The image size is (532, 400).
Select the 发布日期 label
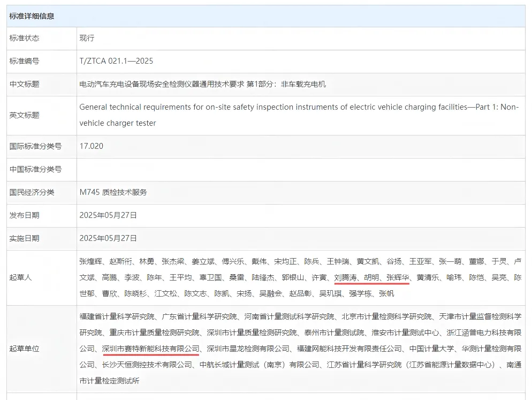pyautogui.click(x=25, y=215)
